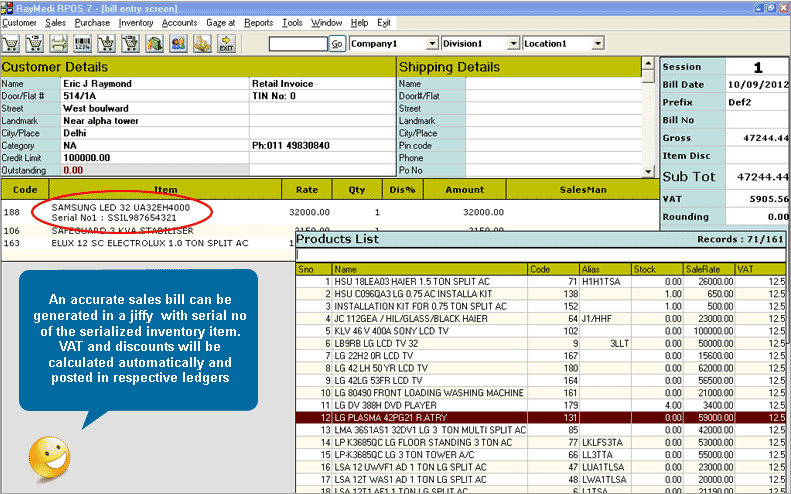
Task: Open the Accounts menu
Action: coord(180,23)
